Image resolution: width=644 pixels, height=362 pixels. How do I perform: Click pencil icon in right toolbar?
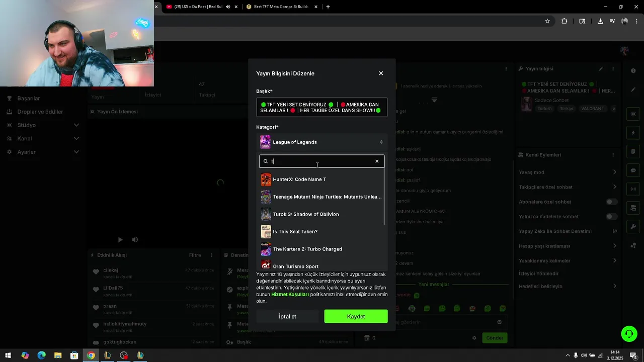[633, 90]
